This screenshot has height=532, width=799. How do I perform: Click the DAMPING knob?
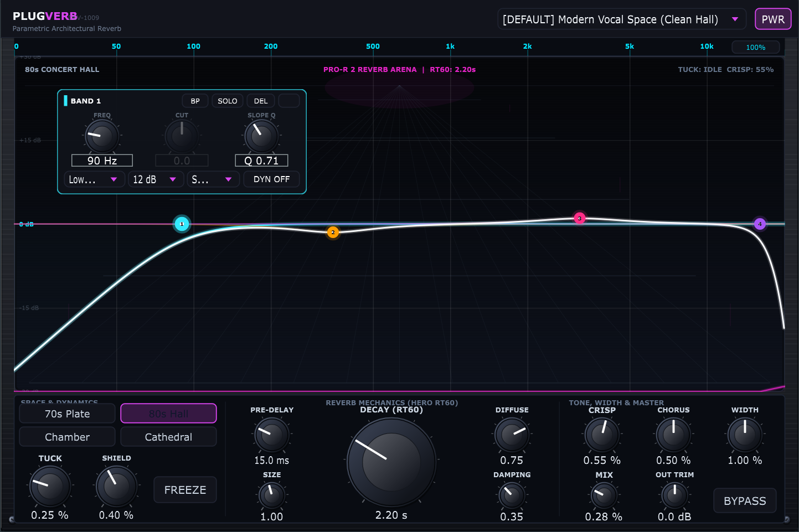pos(512,495)
